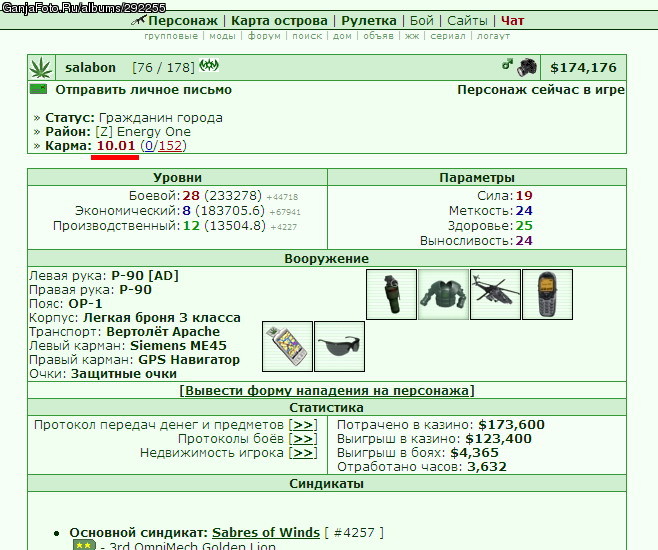Viewport: 658px width, 550px height.
Task: Open жж submenu link
Action: [412, 36]
